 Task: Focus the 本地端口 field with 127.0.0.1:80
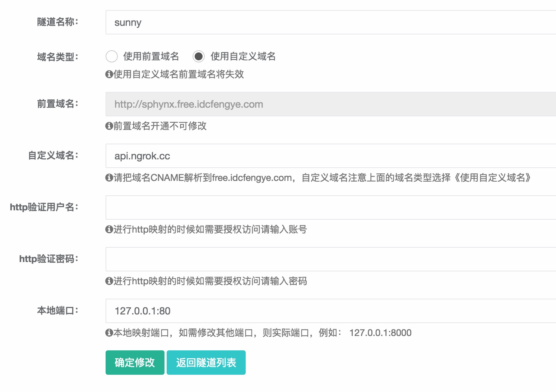pyautogui.click(x=331, y=311)
